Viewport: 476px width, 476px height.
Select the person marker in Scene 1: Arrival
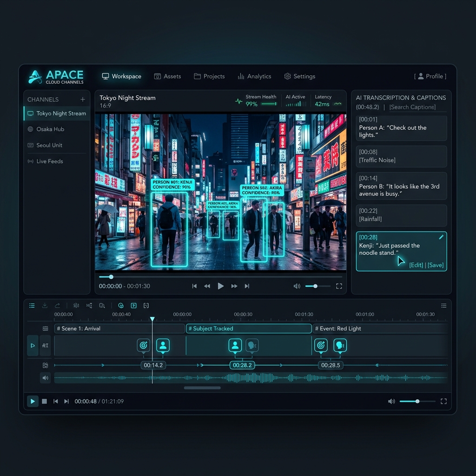(163, 345)
